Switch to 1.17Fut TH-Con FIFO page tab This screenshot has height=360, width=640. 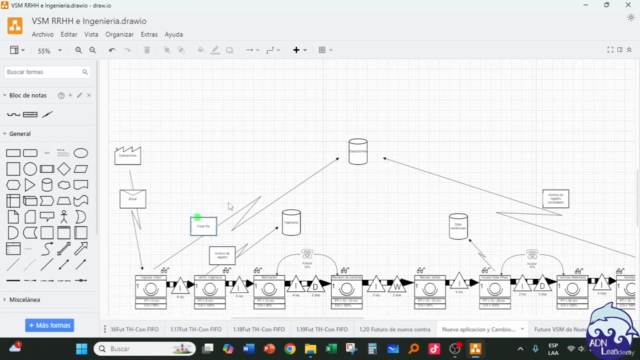click(x=196, y=329)
